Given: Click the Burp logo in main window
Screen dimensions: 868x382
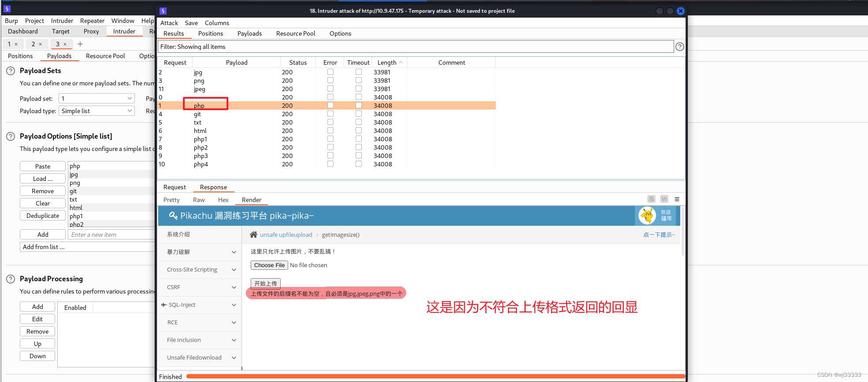Looking at the screenshot, I should (7, 8).
